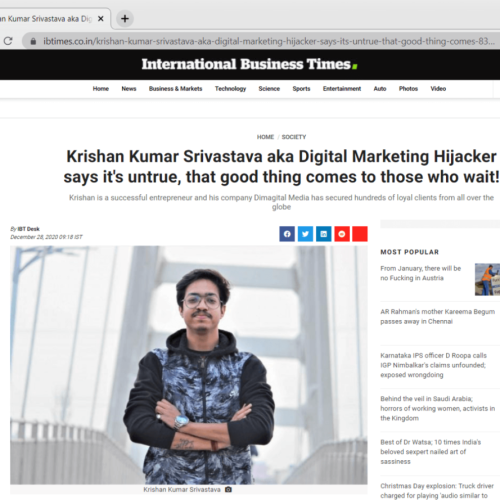Share article on Facebook
Screen dimensions: 500x500
287,234
